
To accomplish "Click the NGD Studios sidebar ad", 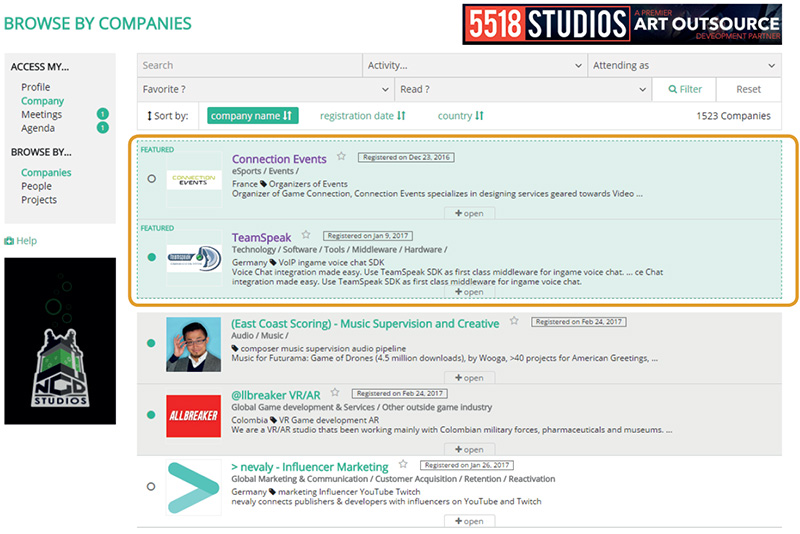I will (60, 341).
